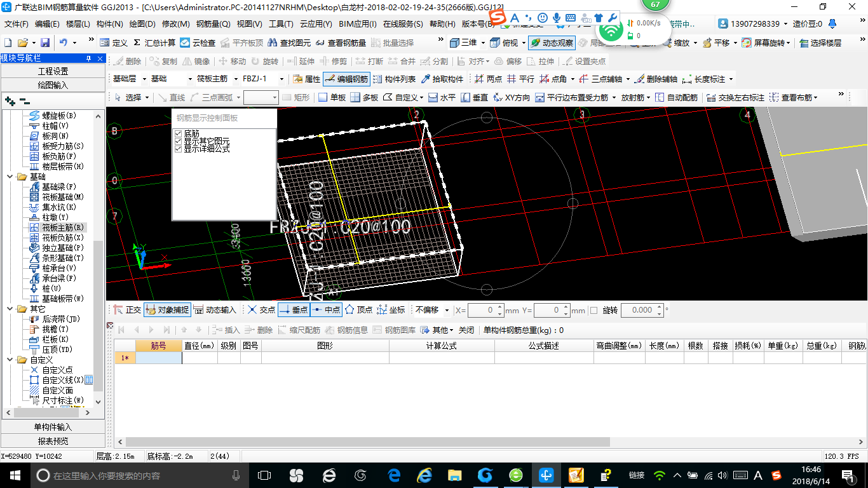Select the 单板 single slab option
This screenshot has width=868, height=488.
pos(332,97)
